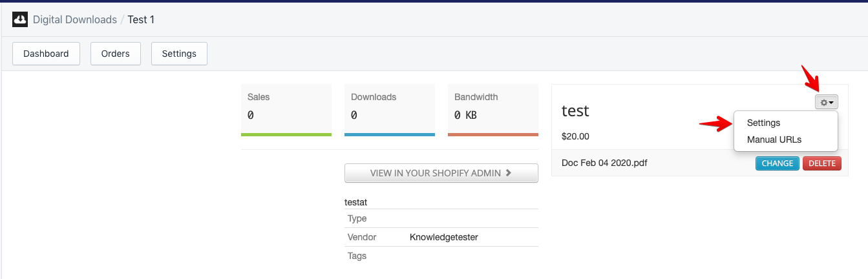The height and width of the screenshot is (279, 868).
Task: Open the Orders page
Action: pyautogui.click(x=116, y=54)
